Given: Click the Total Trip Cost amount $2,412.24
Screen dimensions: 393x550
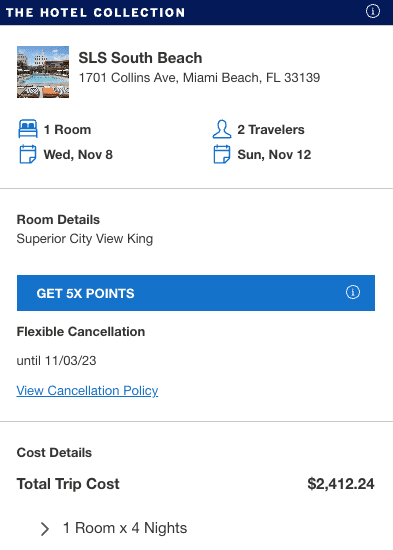Looking at the screenshot, I should click(341, 484).
